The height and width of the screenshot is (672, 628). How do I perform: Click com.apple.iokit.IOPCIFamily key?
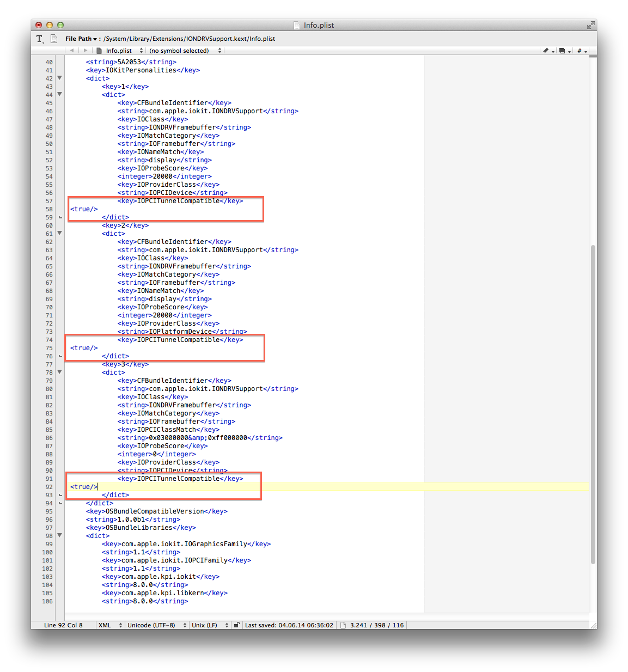coord(176,560)
